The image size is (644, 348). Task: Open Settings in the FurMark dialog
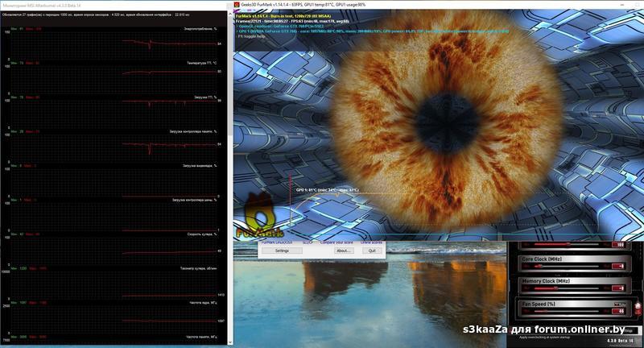point(282,251)
